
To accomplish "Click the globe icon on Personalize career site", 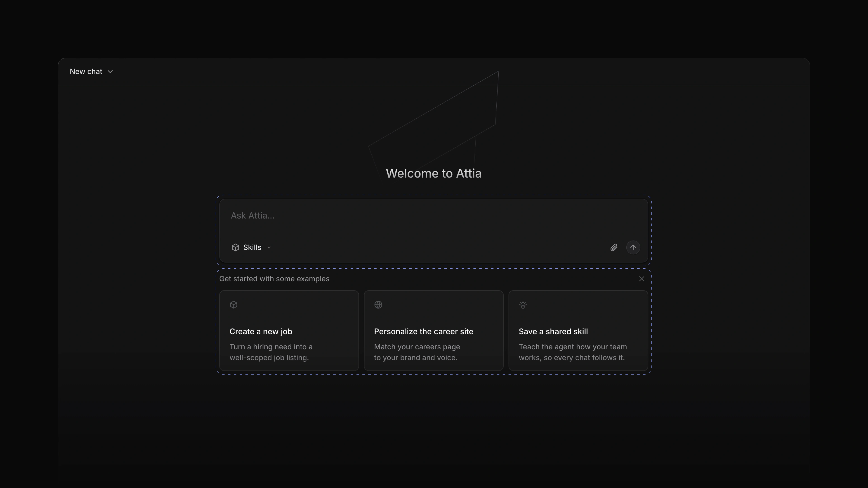I will pos(378,305).
